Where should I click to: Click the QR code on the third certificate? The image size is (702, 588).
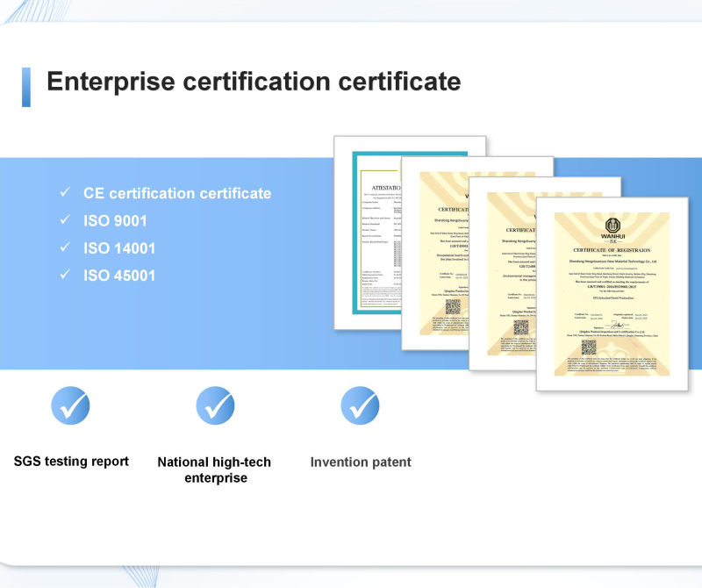(x=520, y=326)
